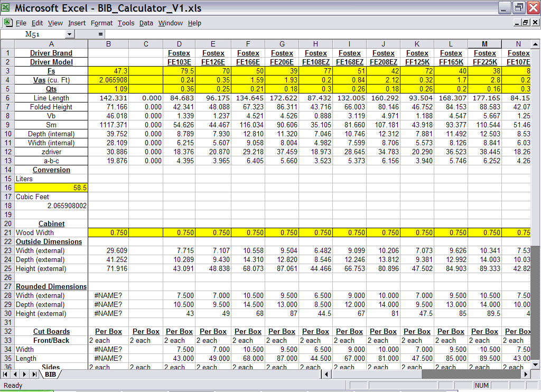Click the Wood Width label cell
The height and width of the screenshot is (392, 541).
point(51,232)
